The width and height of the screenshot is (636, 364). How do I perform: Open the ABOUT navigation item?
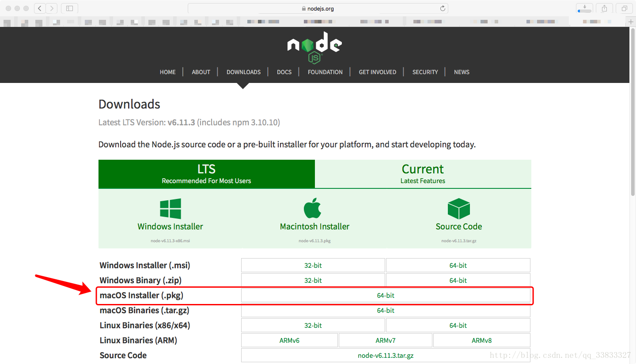pyautogui.click(x=201, y=72)
